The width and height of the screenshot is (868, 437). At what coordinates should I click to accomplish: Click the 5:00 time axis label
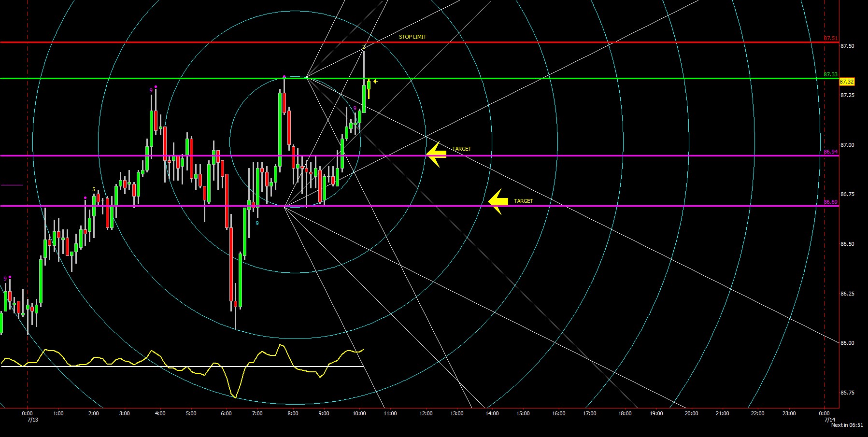tap(191, 413)
